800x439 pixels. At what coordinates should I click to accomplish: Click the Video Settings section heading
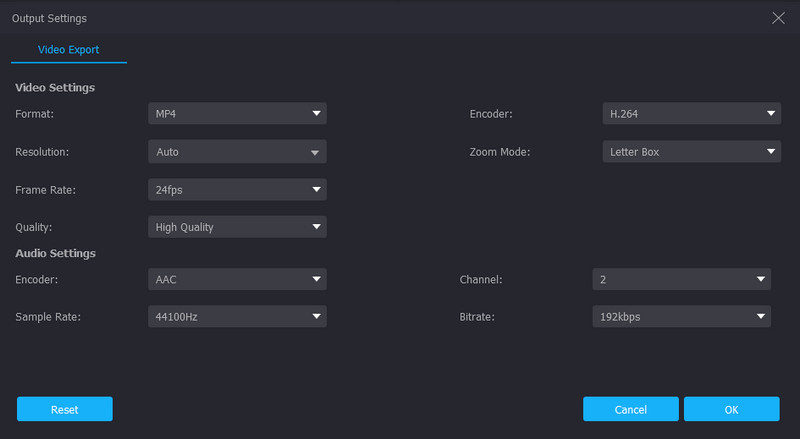55,87
